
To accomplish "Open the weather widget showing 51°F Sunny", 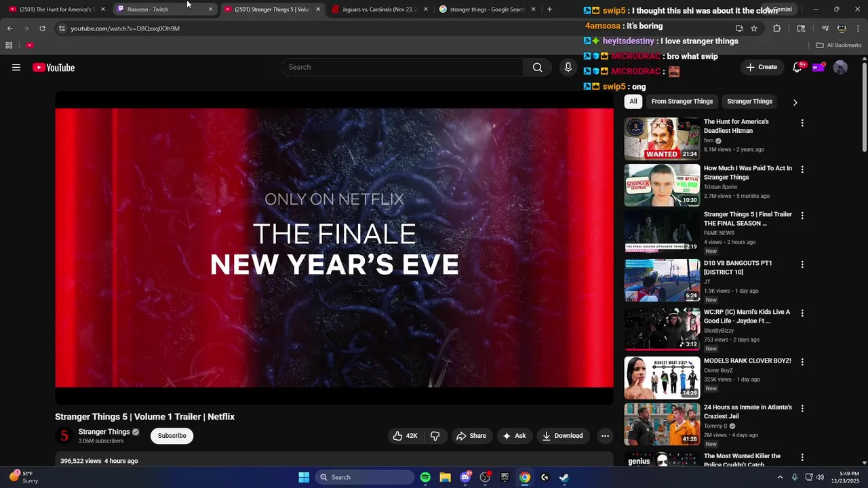I will 23,477.
